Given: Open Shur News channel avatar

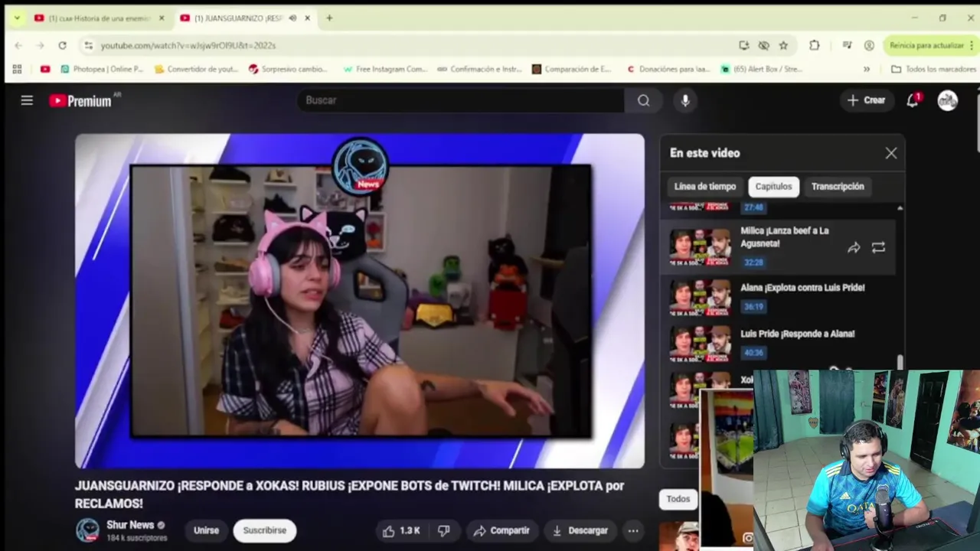Looking at the screenshot, I should pos(87,530).
